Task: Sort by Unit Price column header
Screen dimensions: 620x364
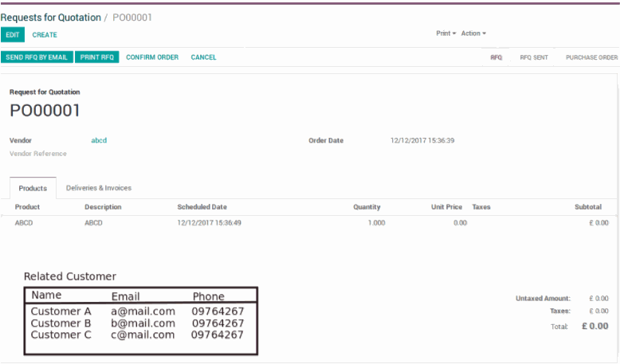Action: tap(446, 207)
